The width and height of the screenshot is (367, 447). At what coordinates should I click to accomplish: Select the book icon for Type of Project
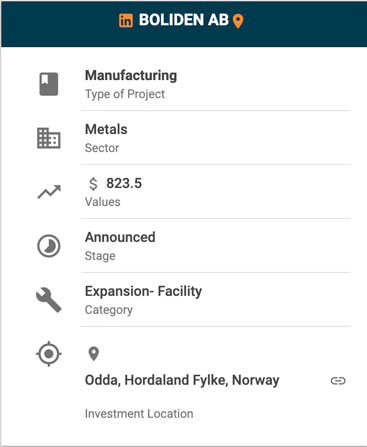coord(49,84)
